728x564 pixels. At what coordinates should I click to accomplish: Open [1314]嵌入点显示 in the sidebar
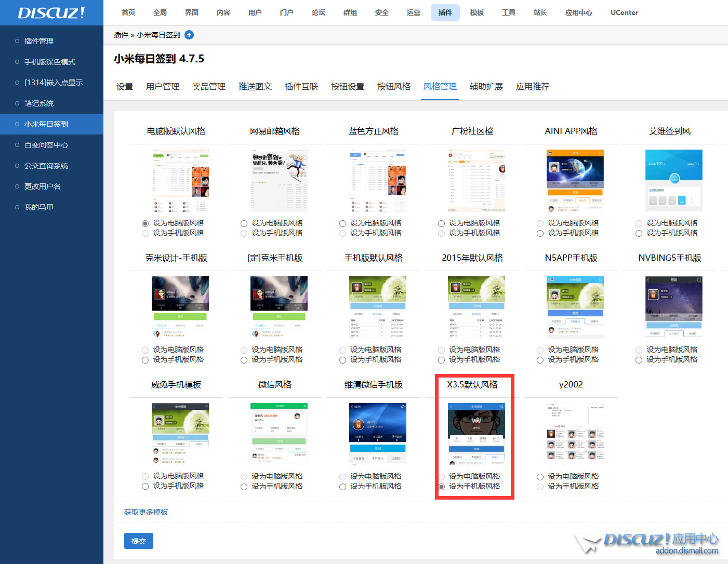[51, 83]
